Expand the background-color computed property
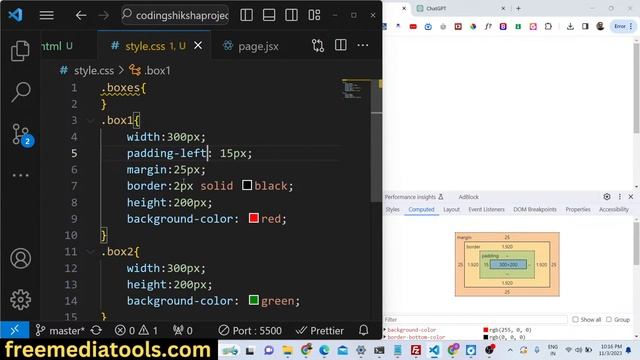 pyautogui.click(x=385, y=329)
